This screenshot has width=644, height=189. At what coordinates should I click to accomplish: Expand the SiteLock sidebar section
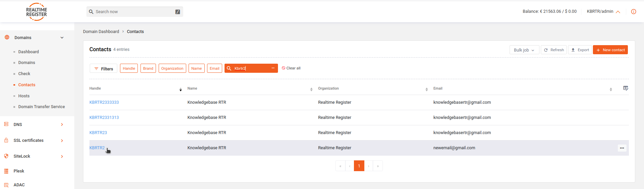point(62,156)
